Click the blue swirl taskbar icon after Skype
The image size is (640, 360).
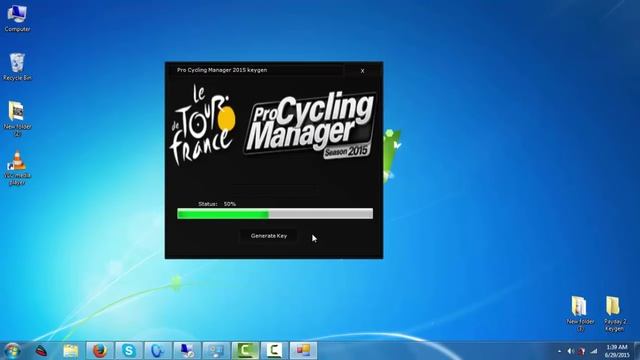coord(158,351)
